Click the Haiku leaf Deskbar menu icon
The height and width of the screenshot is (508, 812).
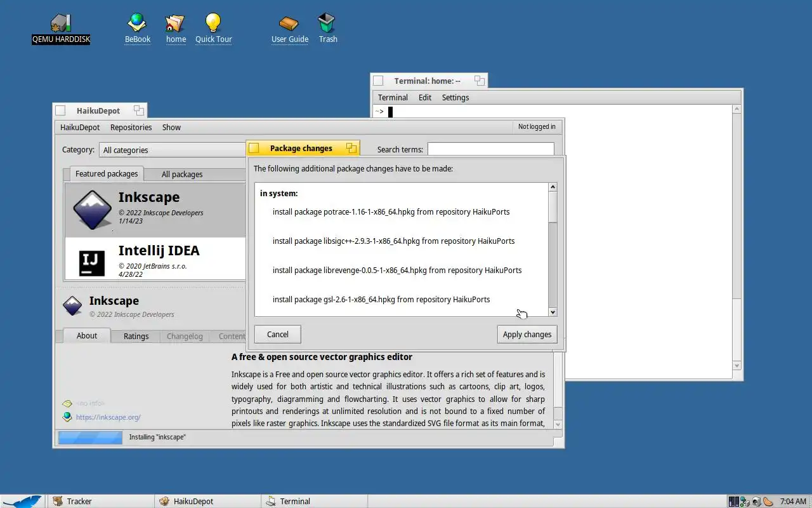click(23, 501)
